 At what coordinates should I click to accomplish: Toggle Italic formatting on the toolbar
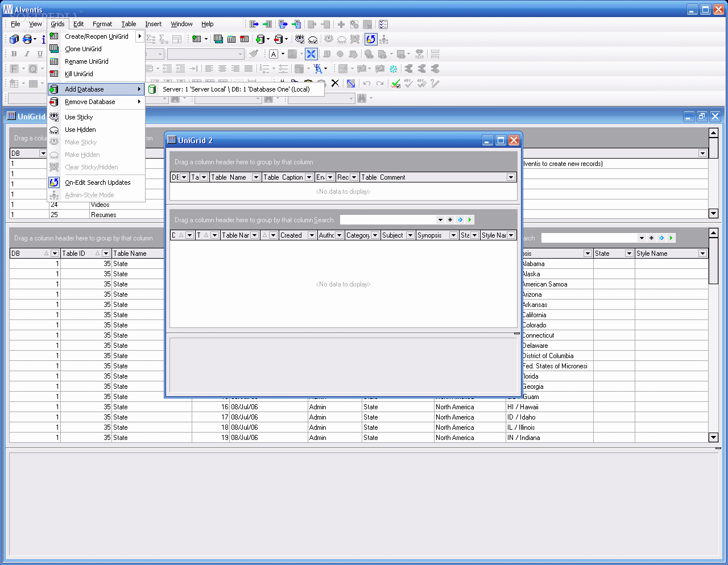[27, 54]
